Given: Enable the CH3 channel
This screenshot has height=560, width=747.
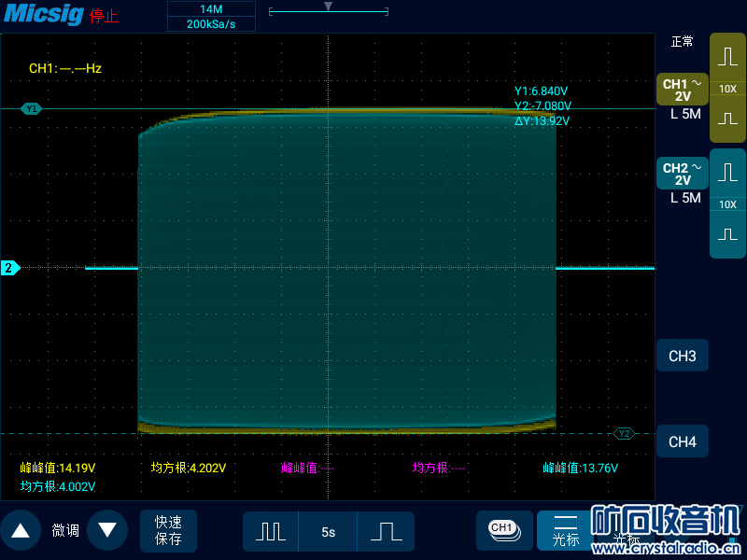Looking at the screenshot, I should click(682, 357).
